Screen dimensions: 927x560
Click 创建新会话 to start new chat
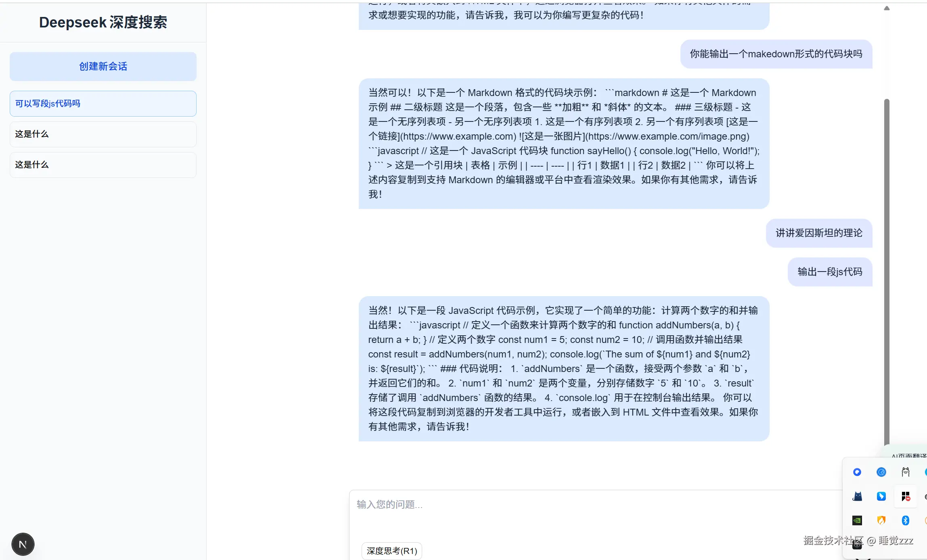103,67
